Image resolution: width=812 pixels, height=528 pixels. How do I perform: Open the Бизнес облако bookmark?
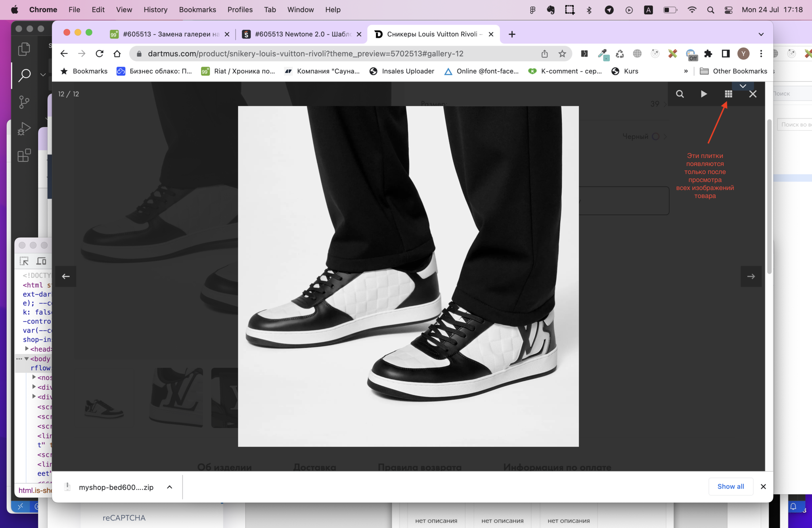pos(154,71)
